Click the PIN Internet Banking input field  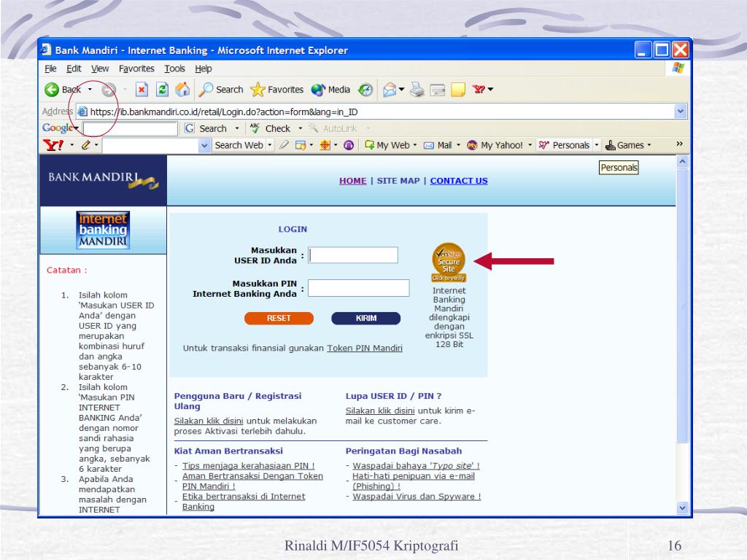(359, 288)
